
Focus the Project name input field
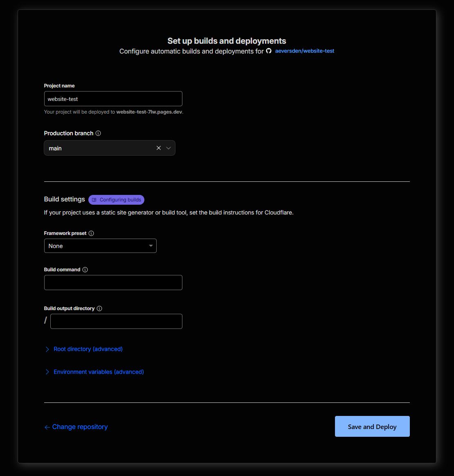click(113, 98)
